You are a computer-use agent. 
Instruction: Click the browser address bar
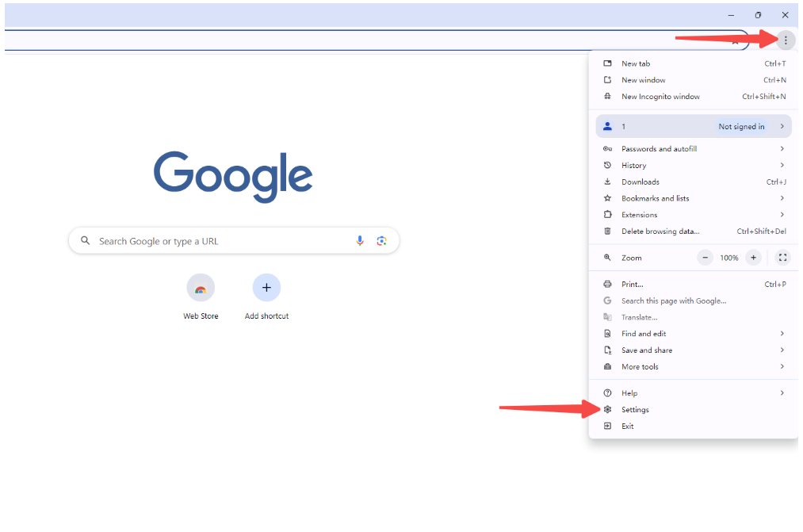coord(377,40)
